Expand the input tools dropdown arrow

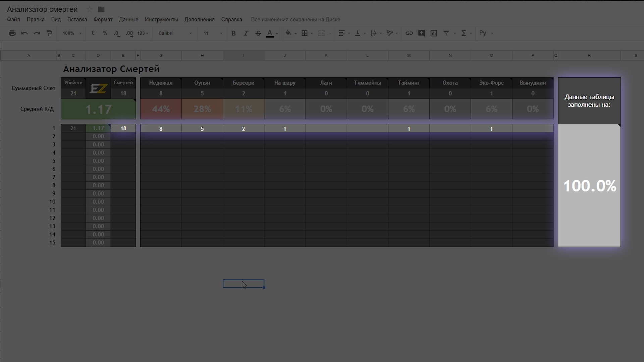pyautogui.click(x=492, y=33)
